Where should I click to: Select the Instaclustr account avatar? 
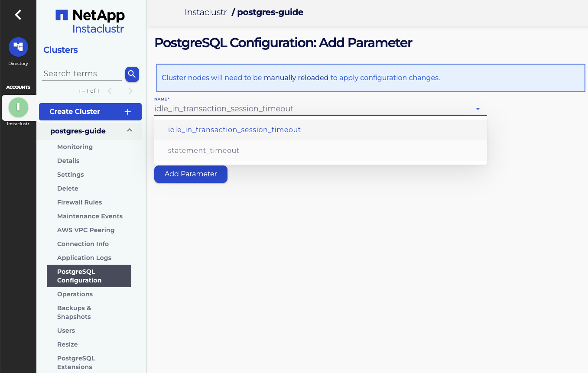[x=18, y=107]
